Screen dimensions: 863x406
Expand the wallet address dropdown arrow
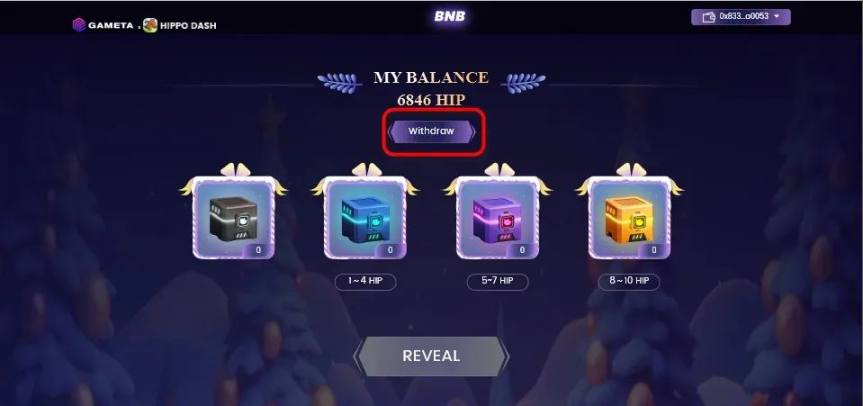(777, 17)
